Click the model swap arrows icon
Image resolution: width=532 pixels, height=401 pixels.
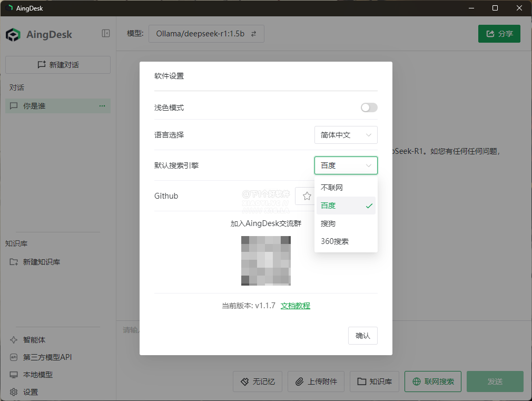pyautogui.click(x=253, y=34)
